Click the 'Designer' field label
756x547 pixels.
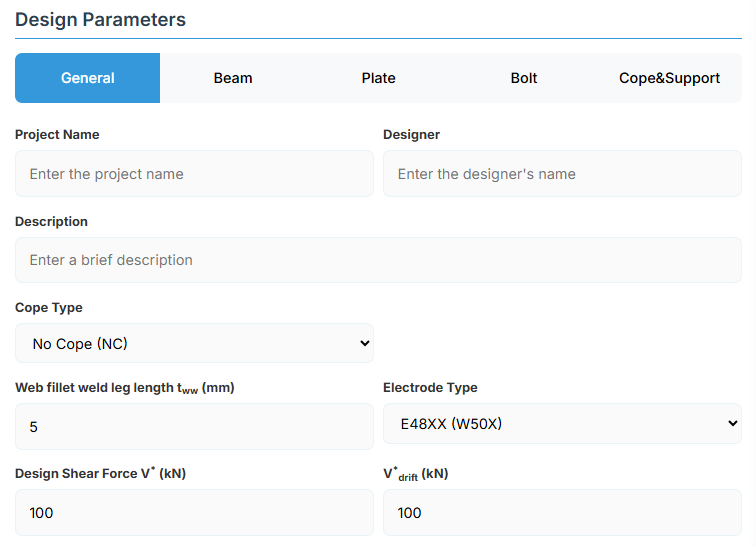(x=411, y=135)
